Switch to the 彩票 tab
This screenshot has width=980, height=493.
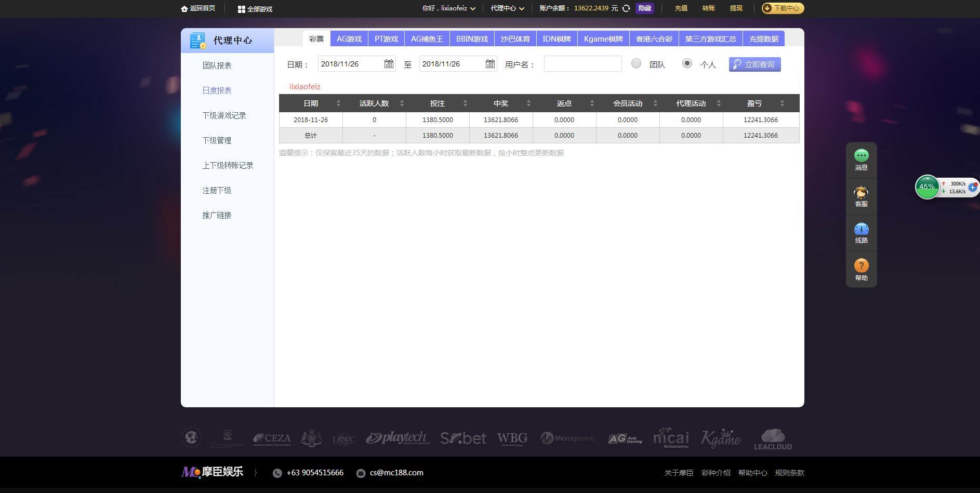click(316, 39)
